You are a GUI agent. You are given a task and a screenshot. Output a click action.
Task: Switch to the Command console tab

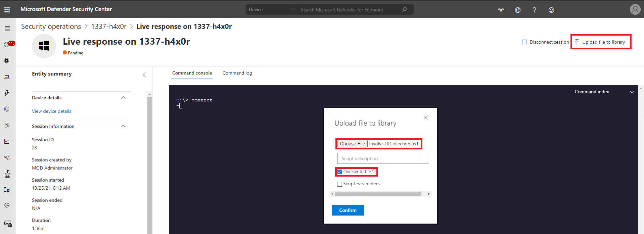pos(192,73)
